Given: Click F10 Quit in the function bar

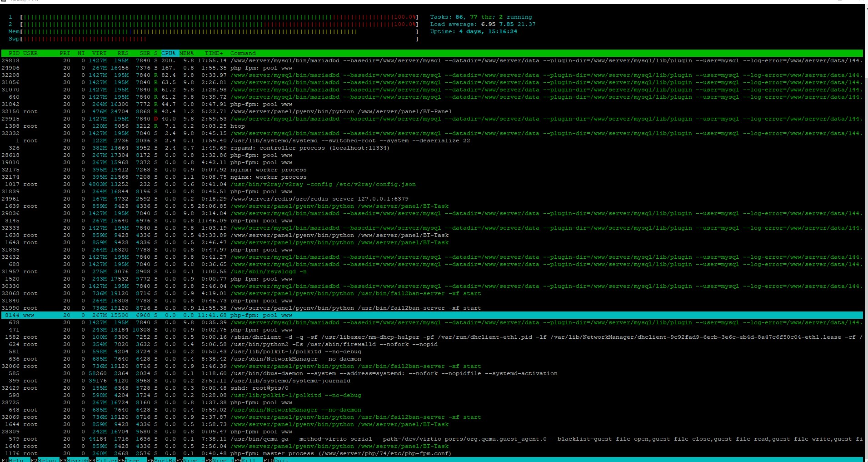Looking at the screenshot, I should [276, 460].
